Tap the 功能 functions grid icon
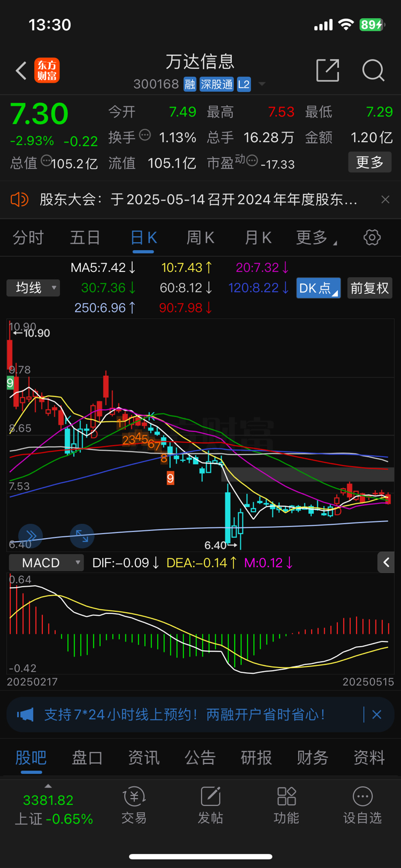The width and height of the screenshot is (401, 868). (x=287, y=805)
